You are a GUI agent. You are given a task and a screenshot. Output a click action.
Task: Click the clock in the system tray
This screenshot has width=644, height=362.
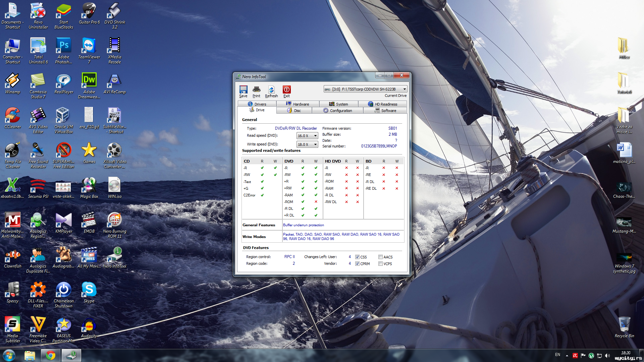tap(625, 353)
